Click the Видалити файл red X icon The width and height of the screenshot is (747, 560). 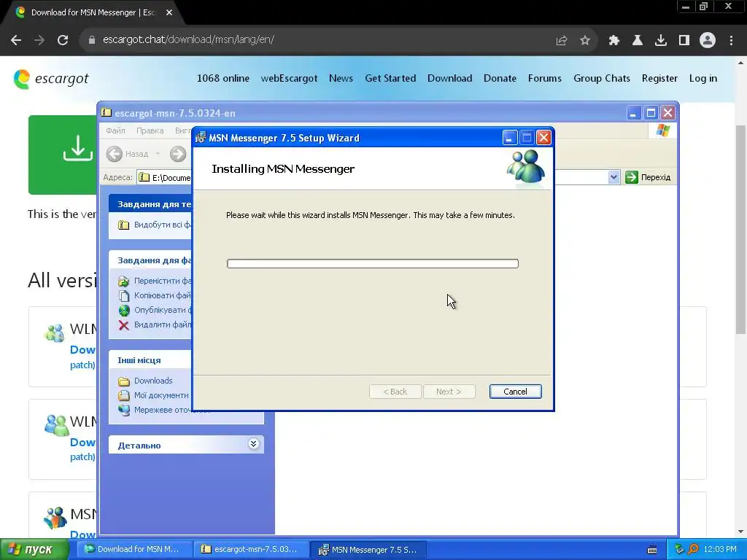[x=124, y=325]
